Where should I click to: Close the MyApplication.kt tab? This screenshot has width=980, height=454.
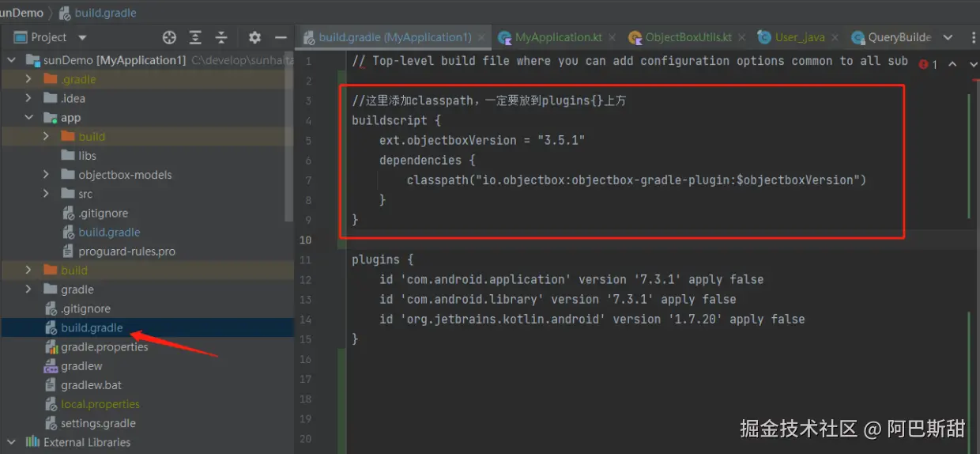coord(611,37)
